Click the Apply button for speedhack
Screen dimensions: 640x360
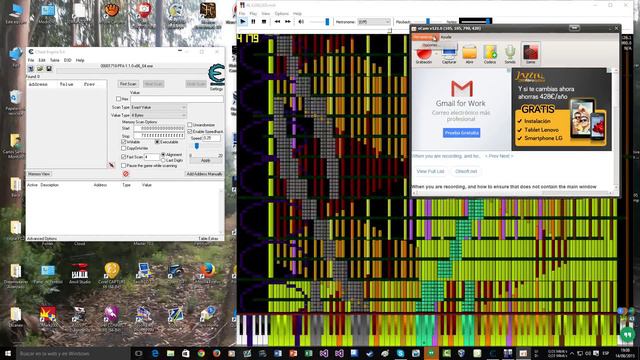pyautogui.click(x=206, y=160)
